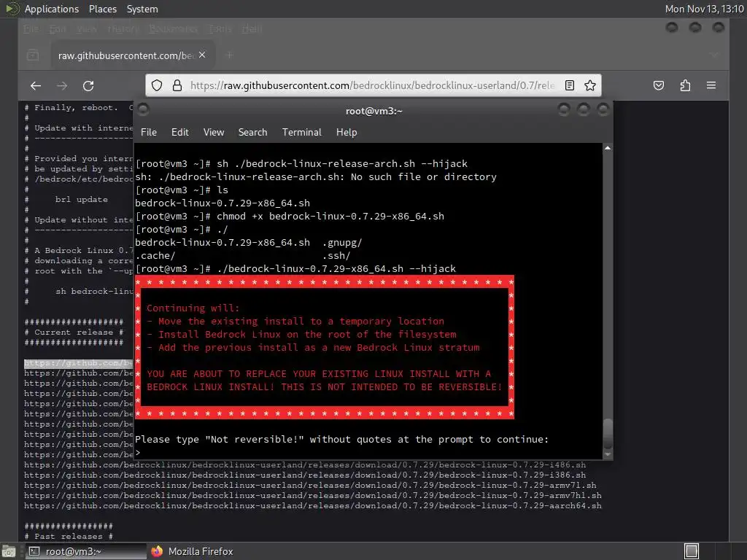This screenshot has width=747, height=560.
Task: Click the "# Past releases #" heading text
Action: tap(69, 537)
